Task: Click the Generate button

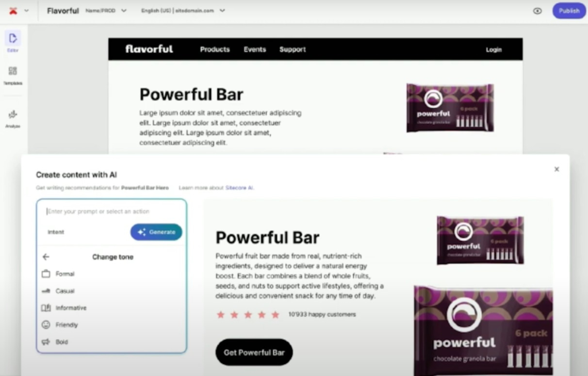Action: click(156, 232)
